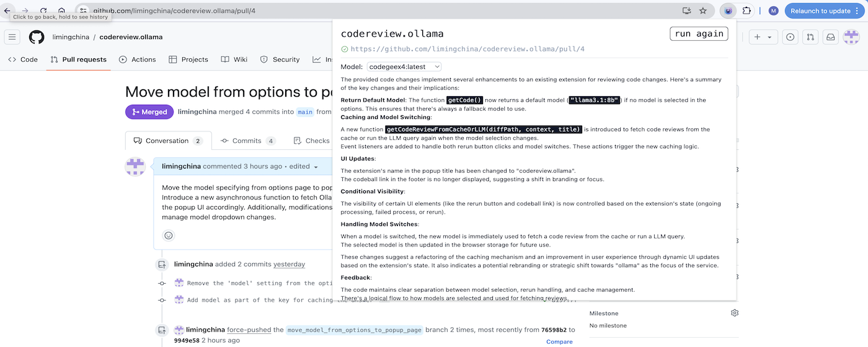The image size is (868, 347).
Task: Click the getCodeReviewFromCacheOrLLM code snippet
Action: (484, 130)
